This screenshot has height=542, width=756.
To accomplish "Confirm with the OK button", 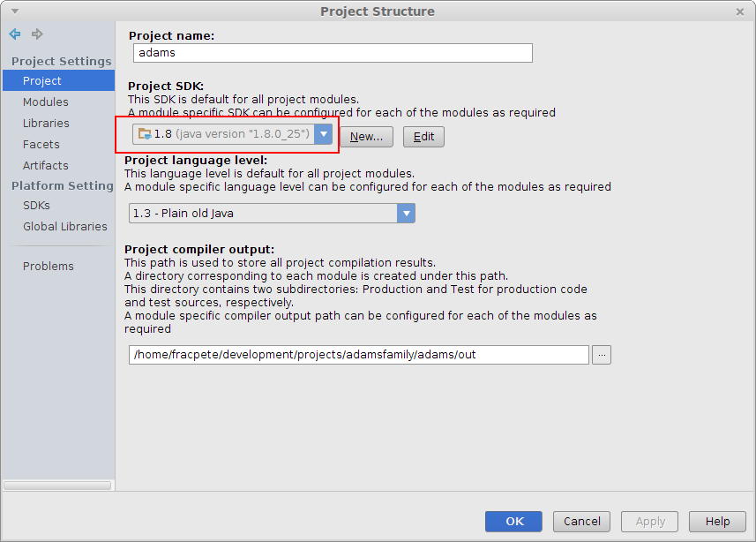I will (515, 522).
